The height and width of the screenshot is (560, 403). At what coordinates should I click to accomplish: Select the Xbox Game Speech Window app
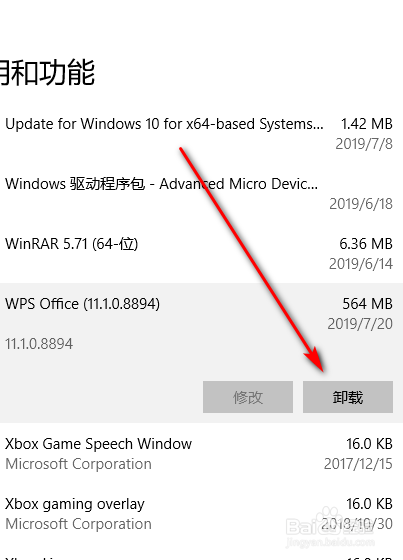[x=199, y=453]
